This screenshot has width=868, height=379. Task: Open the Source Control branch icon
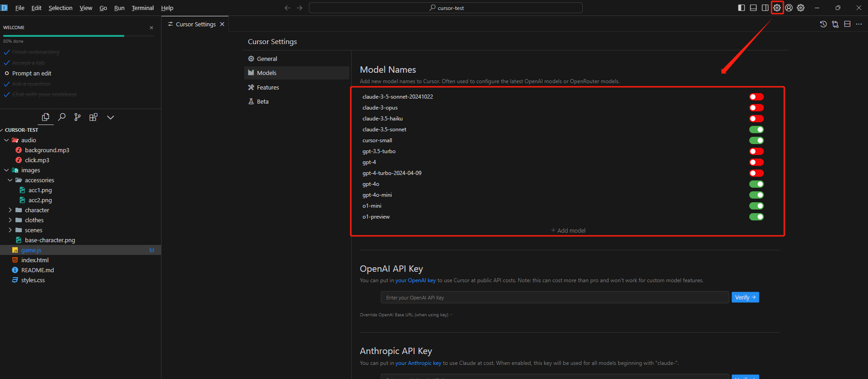[77, 117]
